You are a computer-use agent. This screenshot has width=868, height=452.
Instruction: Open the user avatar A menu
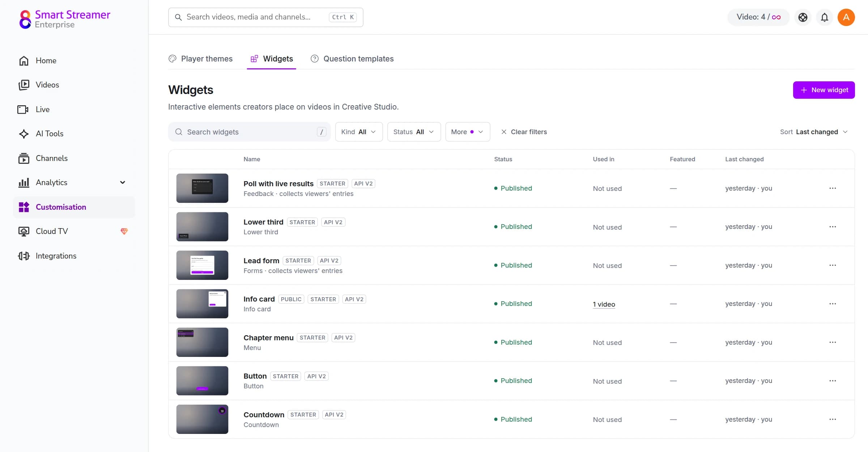(846, 17)
